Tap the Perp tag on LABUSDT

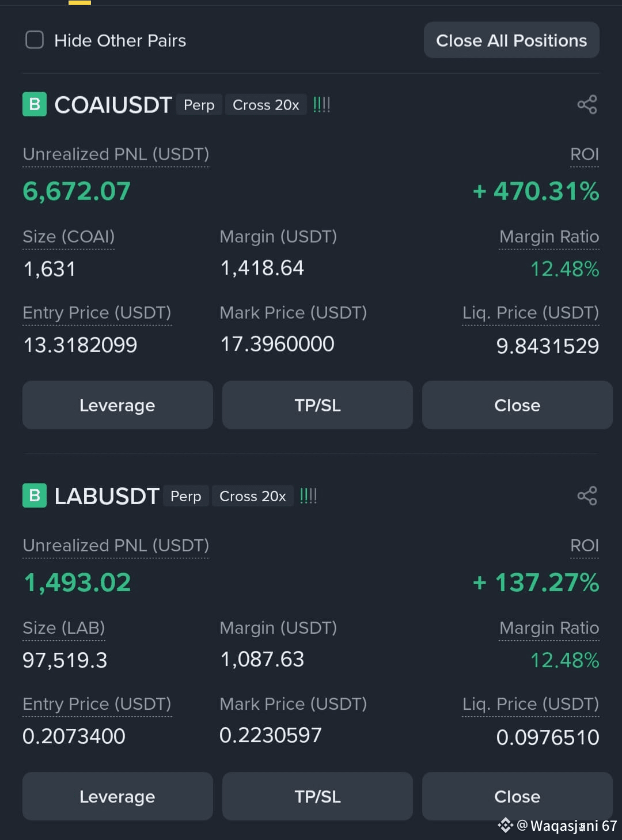click(x=185, y=496)
